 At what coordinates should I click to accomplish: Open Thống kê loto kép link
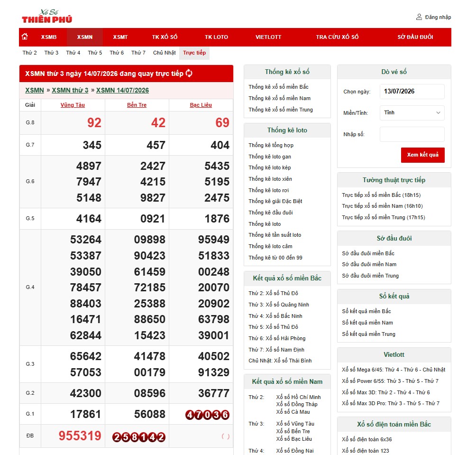point(270,167)
